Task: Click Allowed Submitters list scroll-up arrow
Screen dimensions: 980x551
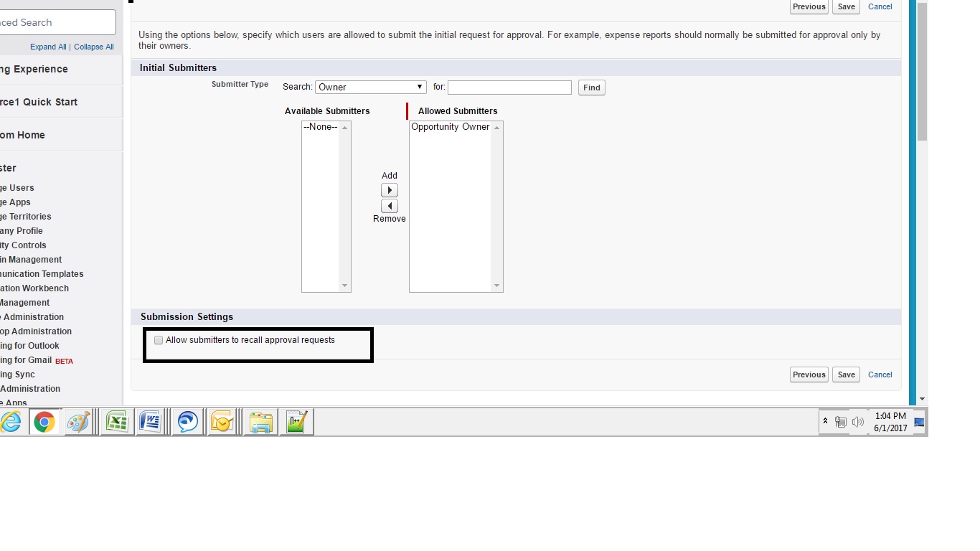Action: pyautogui.click(x=496, y=128)
